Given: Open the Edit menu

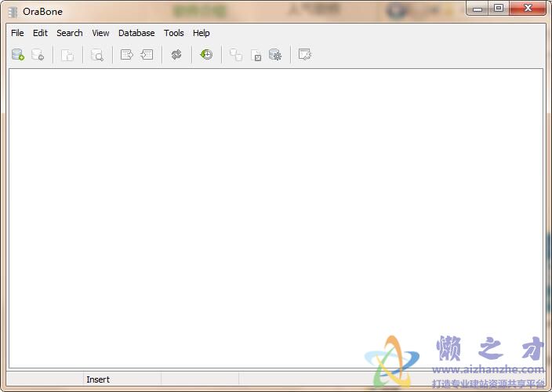Looking at the screenshot, I should coord(40,33).
